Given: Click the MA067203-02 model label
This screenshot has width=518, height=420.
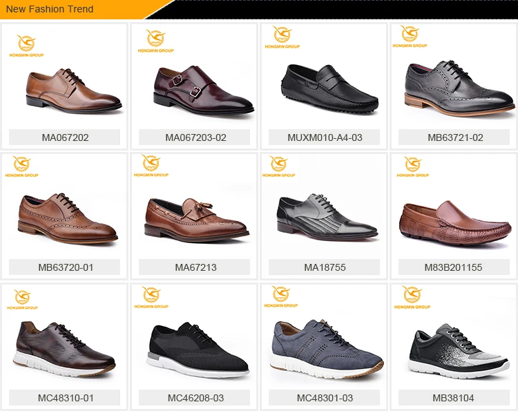Looking at the screenshot, I should tap(195, 137).
